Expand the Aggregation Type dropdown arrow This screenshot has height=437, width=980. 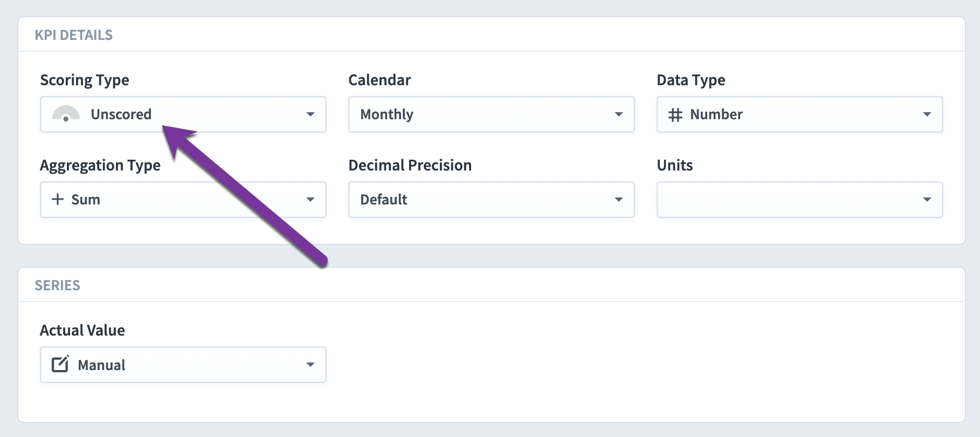coord(310,200)
